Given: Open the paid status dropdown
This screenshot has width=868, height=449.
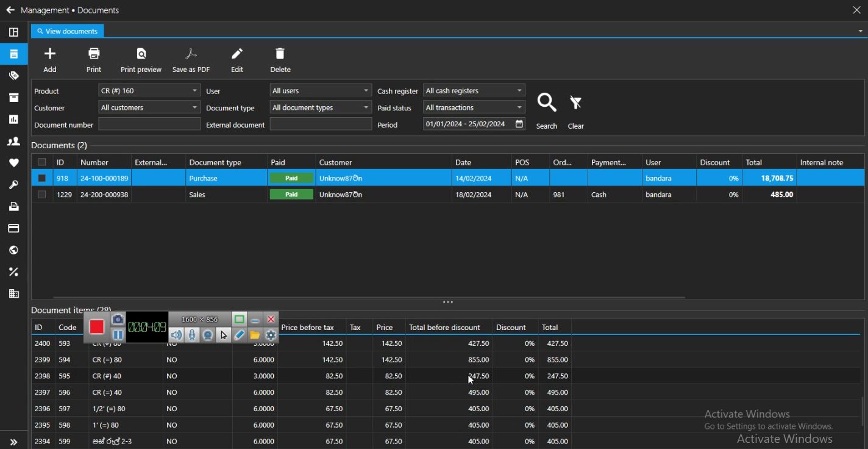Looking at the screenshot, I should 474,108.
